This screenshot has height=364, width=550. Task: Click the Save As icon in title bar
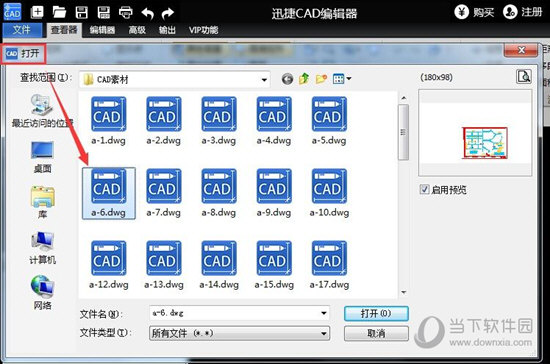(103, 13)
